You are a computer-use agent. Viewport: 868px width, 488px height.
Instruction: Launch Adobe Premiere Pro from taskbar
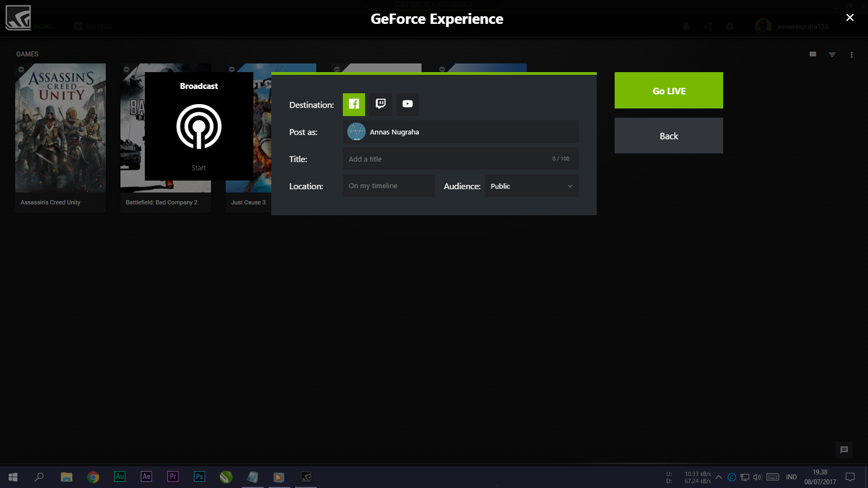click(x=173, y=477)
